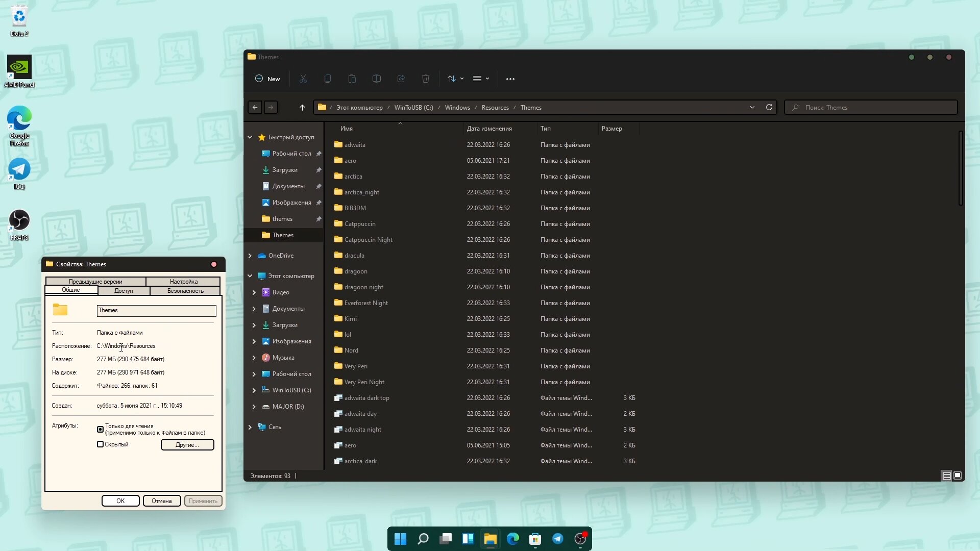
Task: Open Task View from taskbar
Action: 446,539
